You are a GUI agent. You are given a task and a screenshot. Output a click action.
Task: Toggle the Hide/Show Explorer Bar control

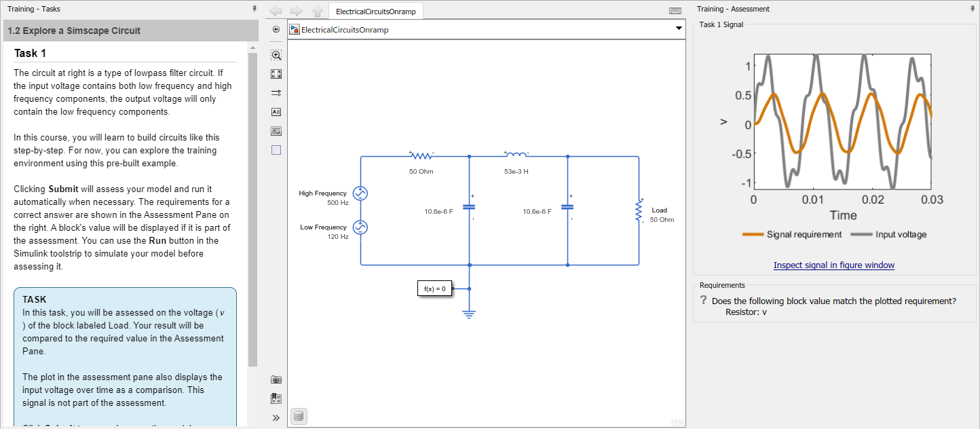(x=276, y=29)
